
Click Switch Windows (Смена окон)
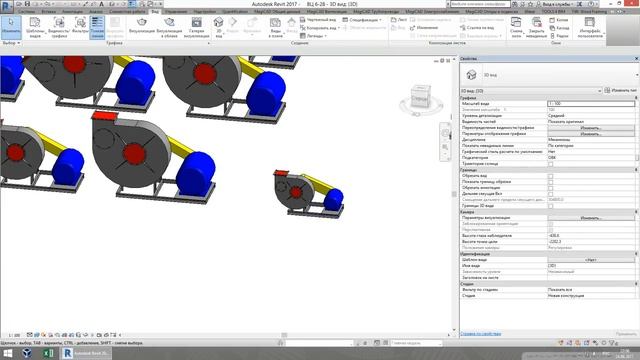[x=516, y=27]
